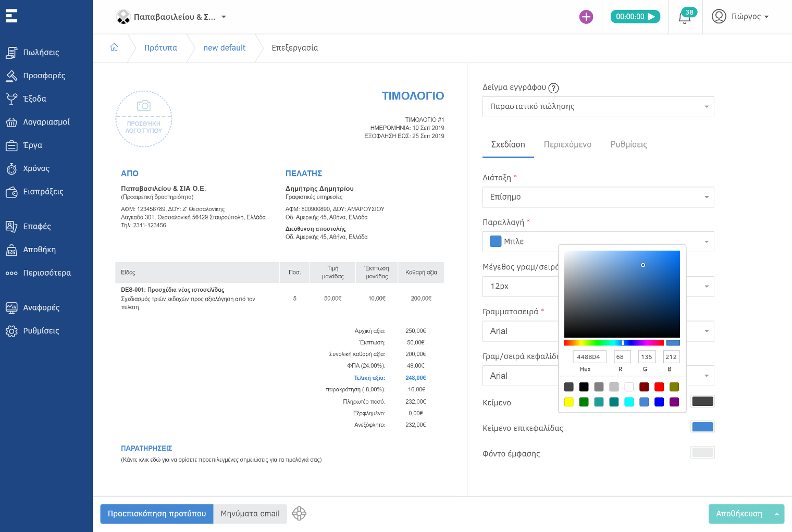Viewport: 792px width, 532px height.
Task: Open Λογαριασμοί section
Action: click(x=46, y=122)
